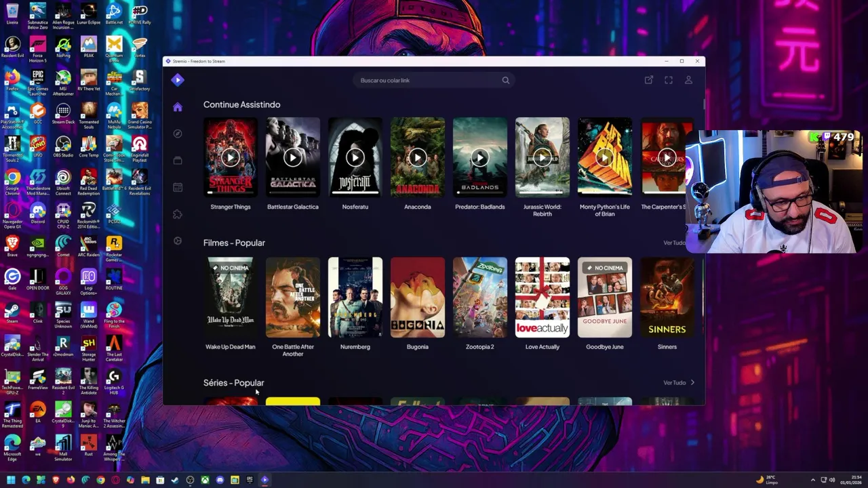Select the Battle.net desktop icon
The width and height of the screenshot is (868, 488).
[114, 14]
